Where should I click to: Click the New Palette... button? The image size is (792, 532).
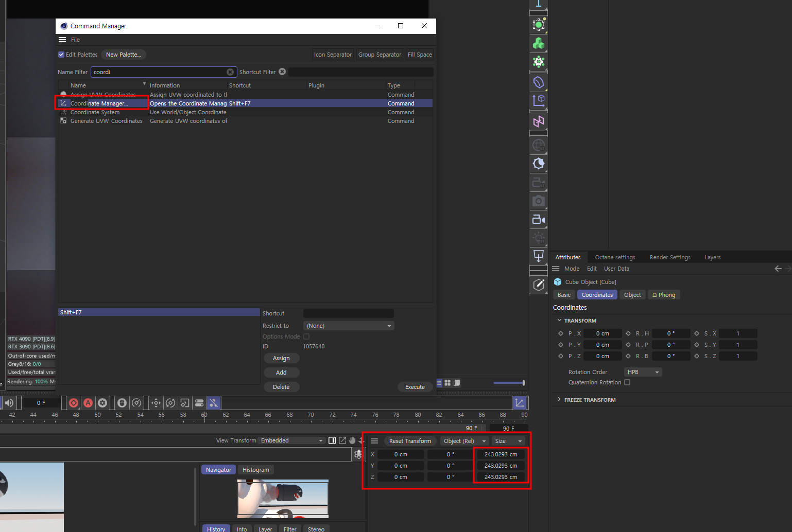(123, 55)
